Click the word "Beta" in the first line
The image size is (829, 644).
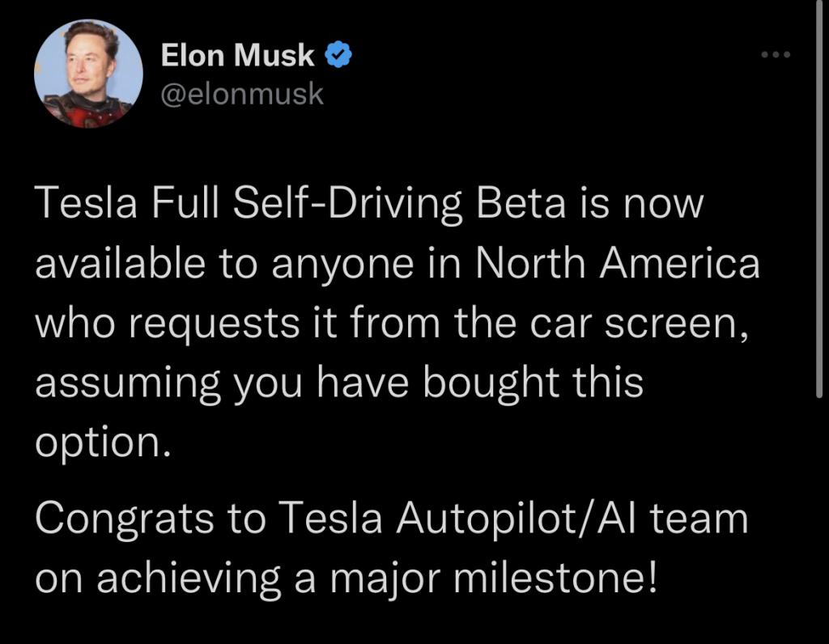point(521,203)
